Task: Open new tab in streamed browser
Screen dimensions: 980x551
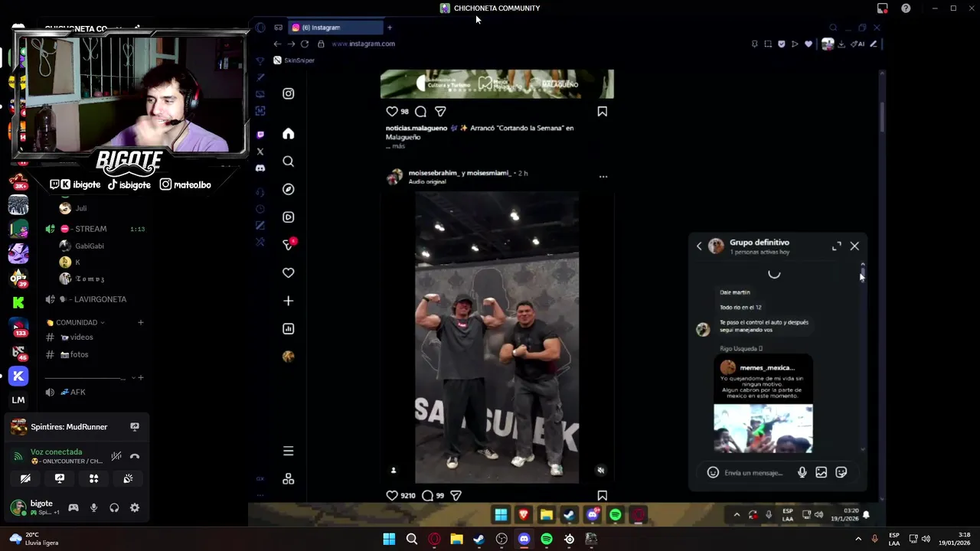Action: coord(389,28)
